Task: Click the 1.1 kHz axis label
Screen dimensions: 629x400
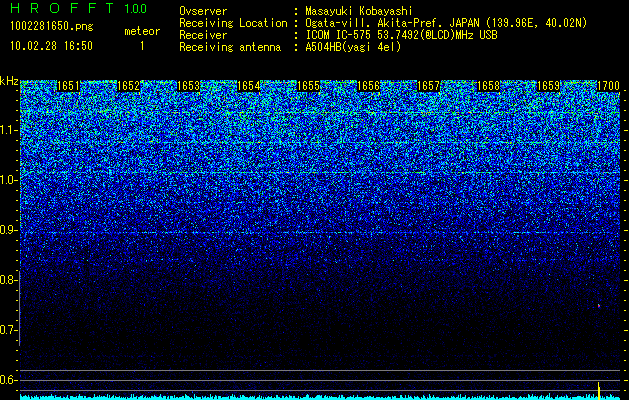Action: point(9,130)
